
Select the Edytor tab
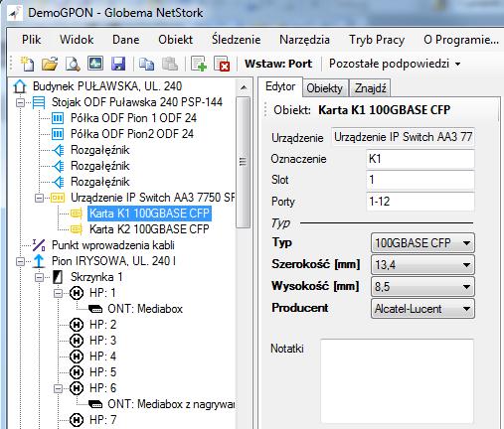[x=280, y=87]
